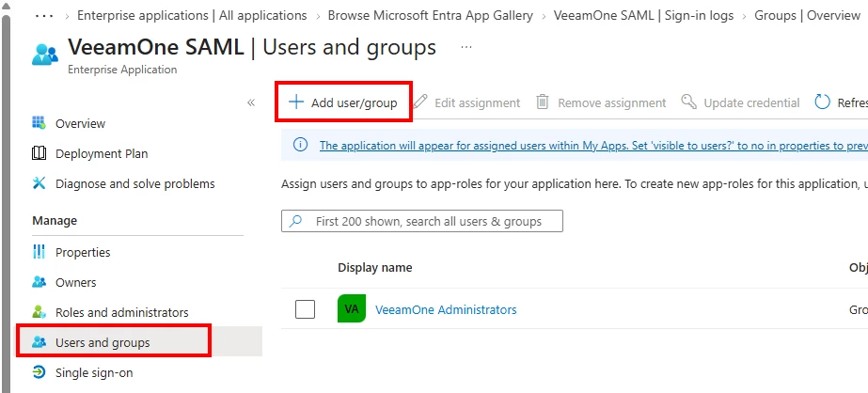Screen dimensions: 868x393
Task: Click the search all users & groups field
Action: pos(422,221)
